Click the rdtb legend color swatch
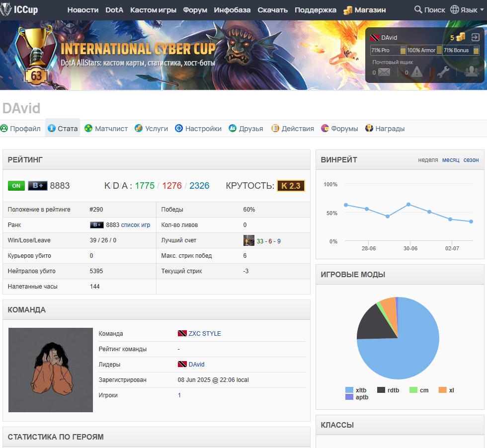The image size is (487, 448). tap(381, 390)
